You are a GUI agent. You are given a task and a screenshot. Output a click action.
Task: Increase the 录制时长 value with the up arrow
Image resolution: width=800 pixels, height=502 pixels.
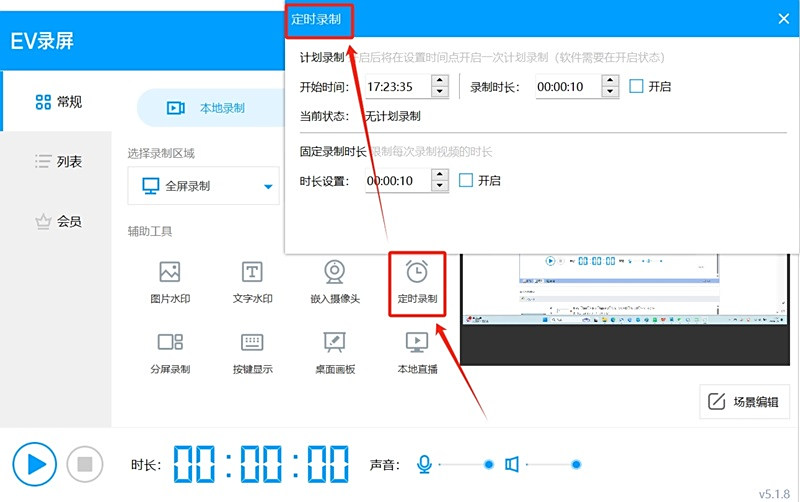pos(610,81)
